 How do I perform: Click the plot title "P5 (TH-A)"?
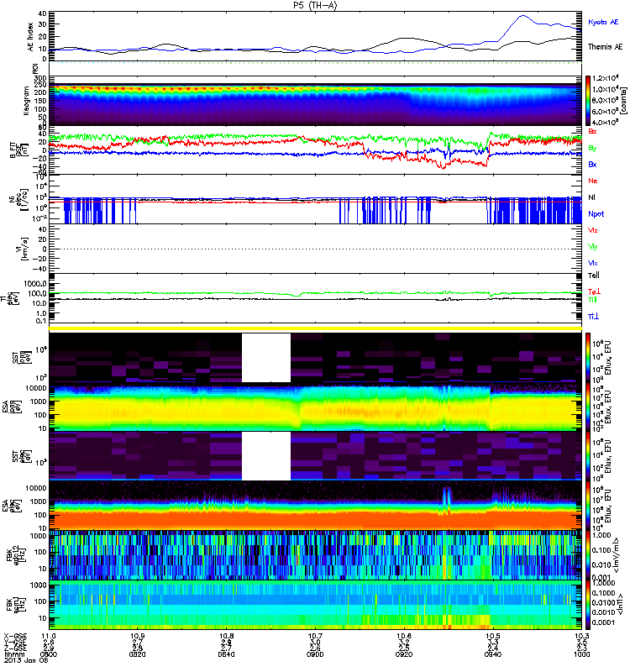click(315, 5)
